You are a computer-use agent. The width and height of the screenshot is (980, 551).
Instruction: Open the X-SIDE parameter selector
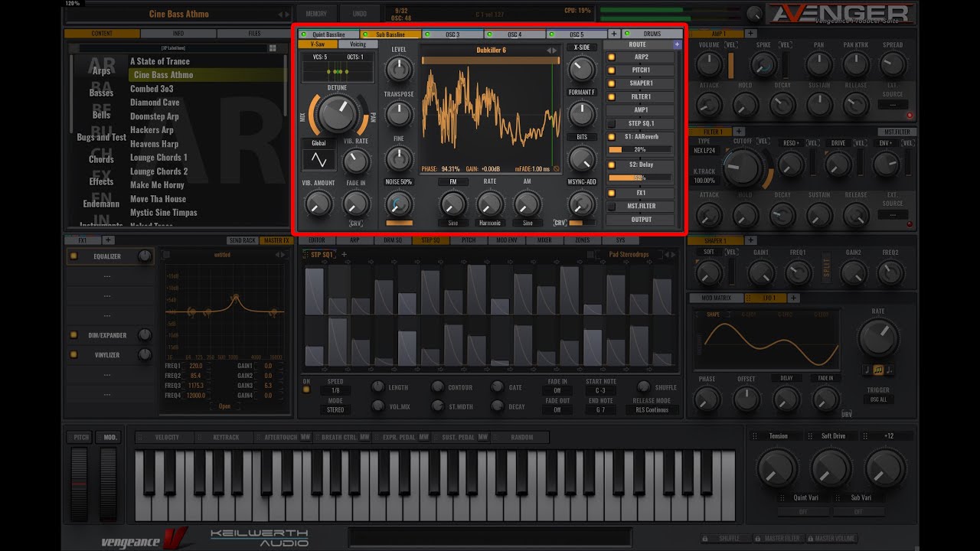[582, 47]
